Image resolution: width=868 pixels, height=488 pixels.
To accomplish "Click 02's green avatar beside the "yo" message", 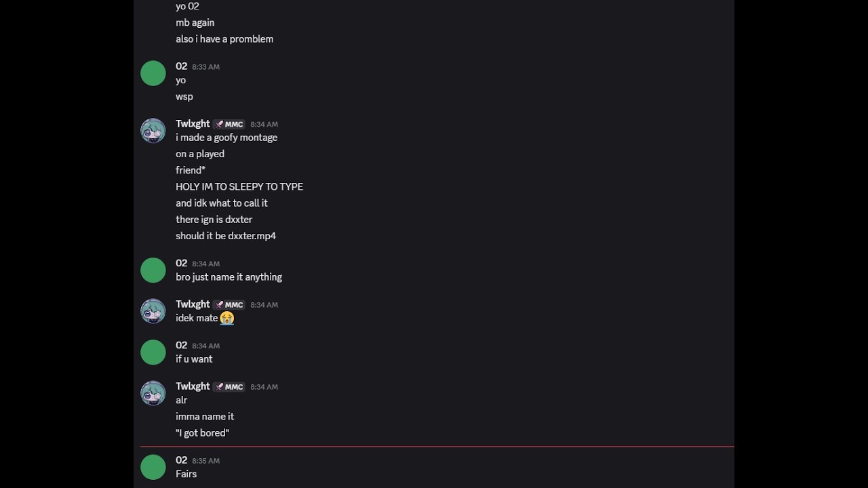I will (x=153, y=73).
